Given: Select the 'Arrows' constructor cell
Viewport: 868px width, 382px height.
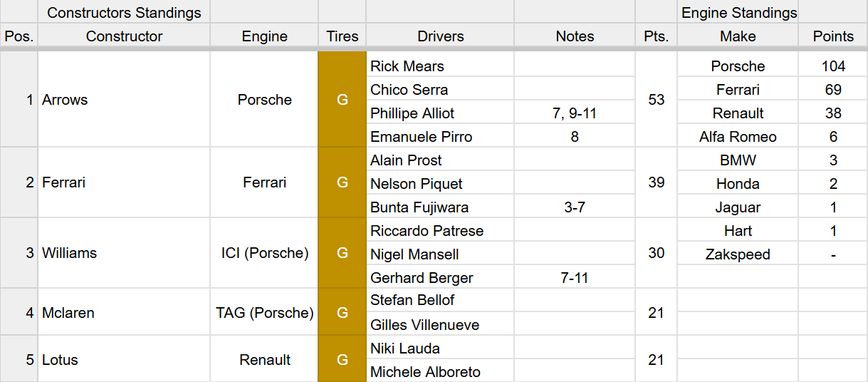Looking at the screenshot, I should pos(124,100).
